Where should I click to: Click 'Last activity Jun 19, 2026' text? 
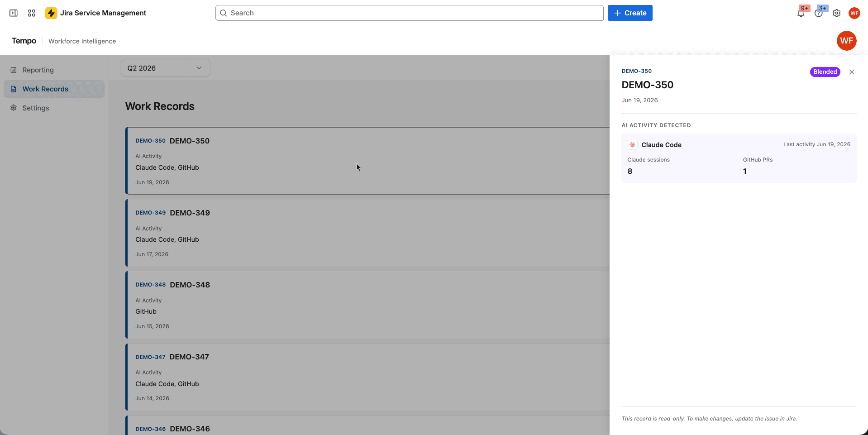[817, 144]
